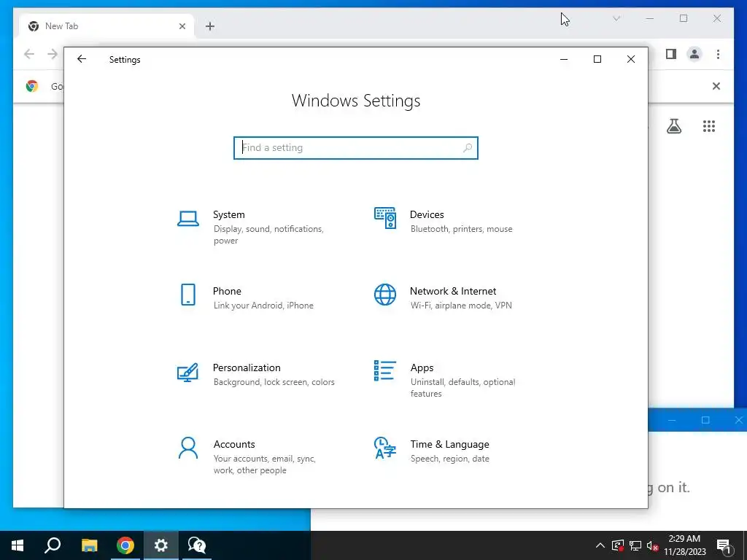
Task: Open the Devices category title
Action: point(427,215)
